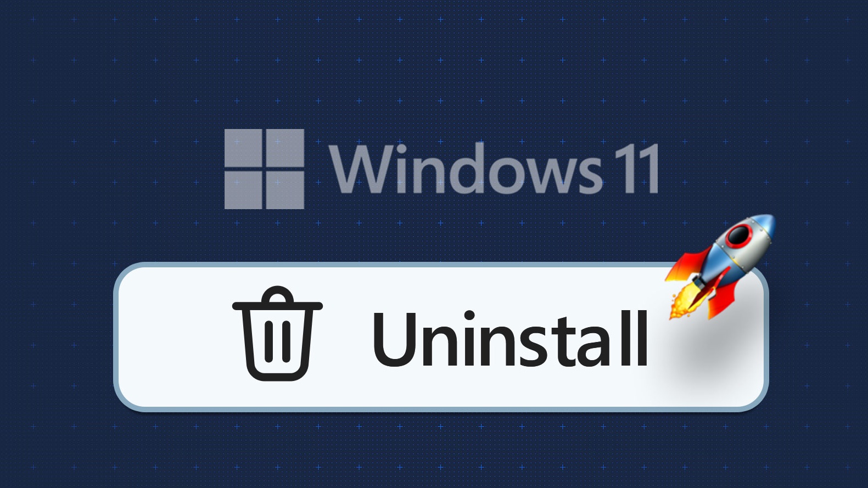868x488 pixels.
Task: Select the Windows logo's top-left pane
Action: (x=243, y=148)
